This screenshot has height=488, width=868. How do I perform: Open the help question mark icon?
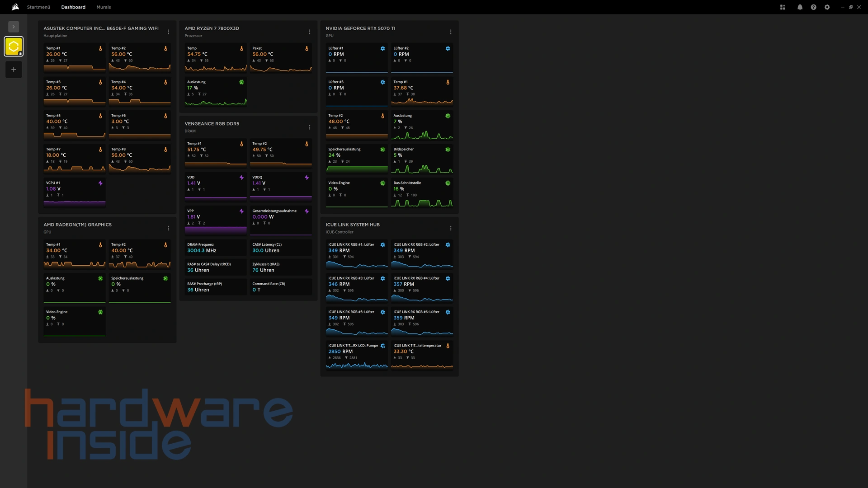click(x=813, y=7)
